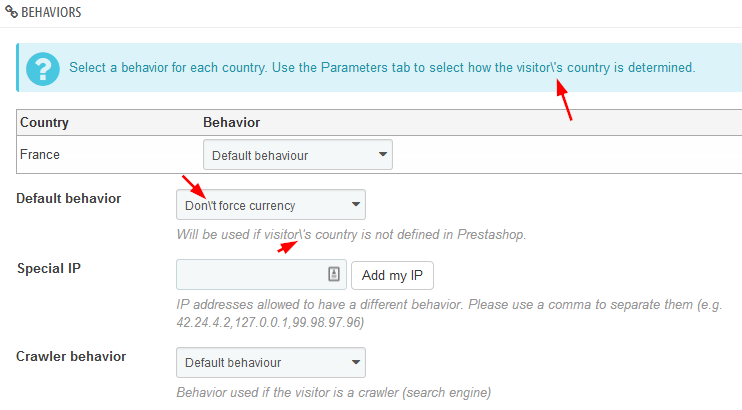Focus the Special IP input field
742x410 pixels.
[252, 274]
